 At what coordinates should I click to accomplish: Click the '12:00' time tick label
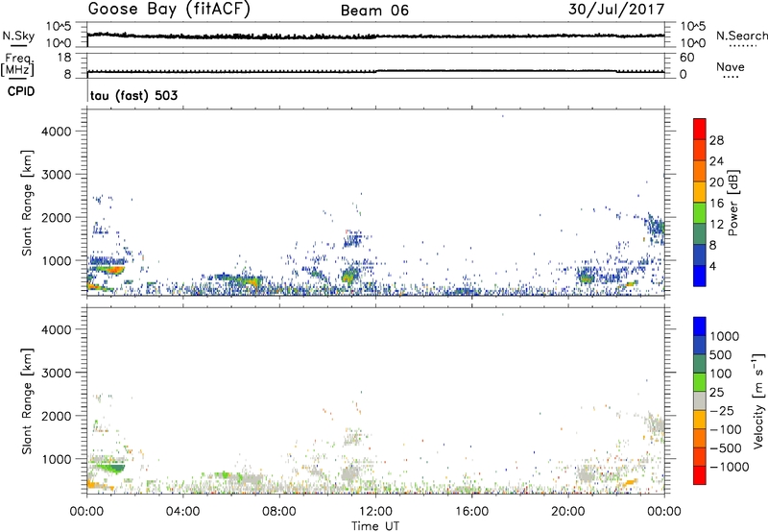coord(375,512)
